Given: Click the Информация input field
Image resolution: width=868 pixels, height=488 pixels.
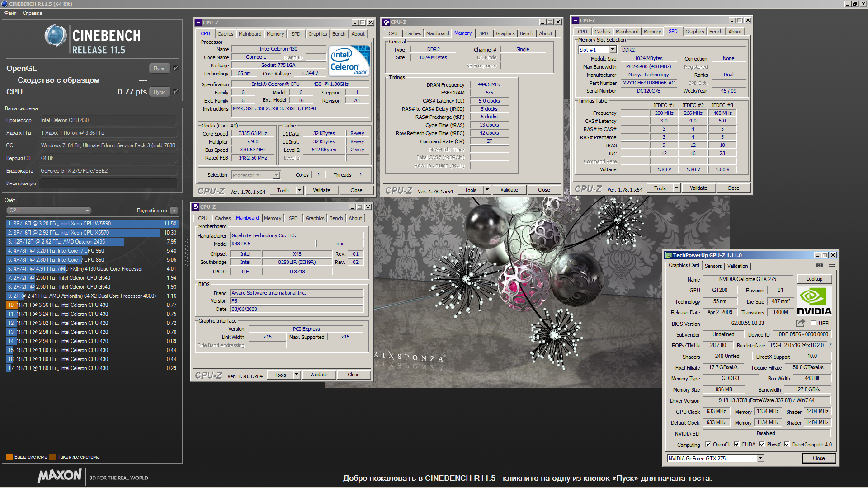Looking at the screenshot, I should pyautogui.click(x=108, y=183).
